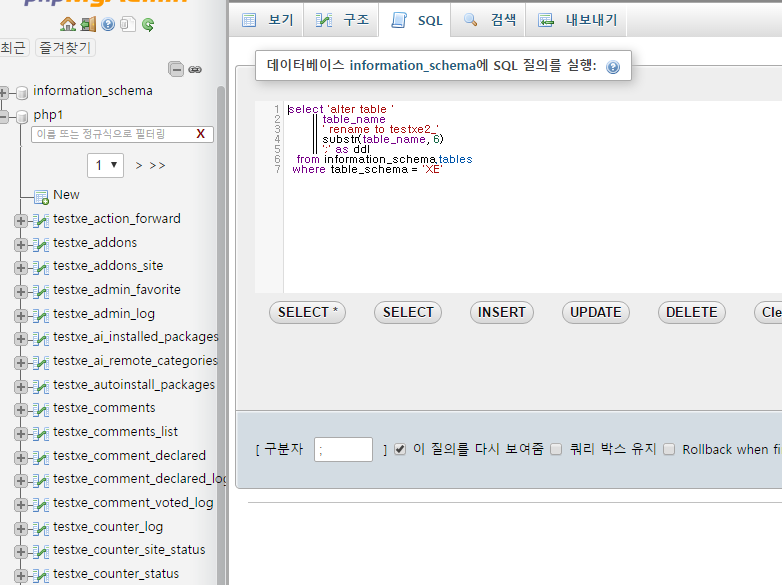This screenshot has width=782, height=585.
Task: Click the help icon beside SQL query title
Action: tap(613, 67)
